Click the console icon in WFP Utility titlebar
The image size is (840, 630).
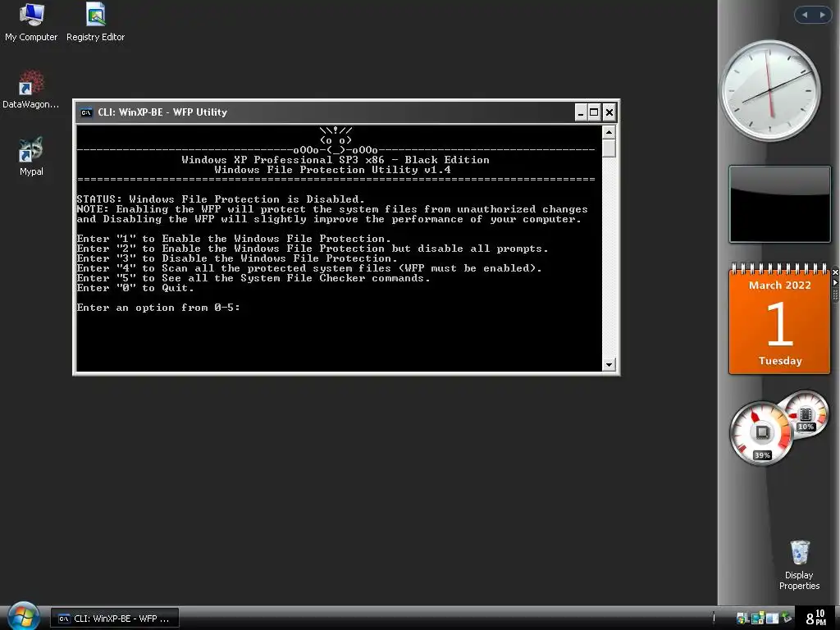point(86,112)
